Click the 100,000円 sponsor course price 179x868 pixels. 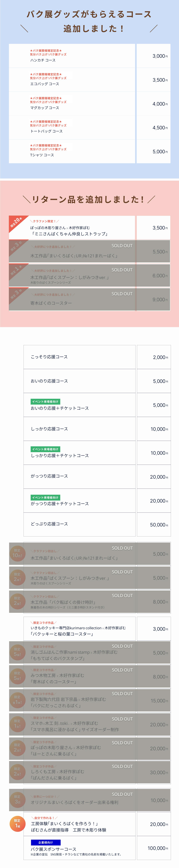(157, 849)
